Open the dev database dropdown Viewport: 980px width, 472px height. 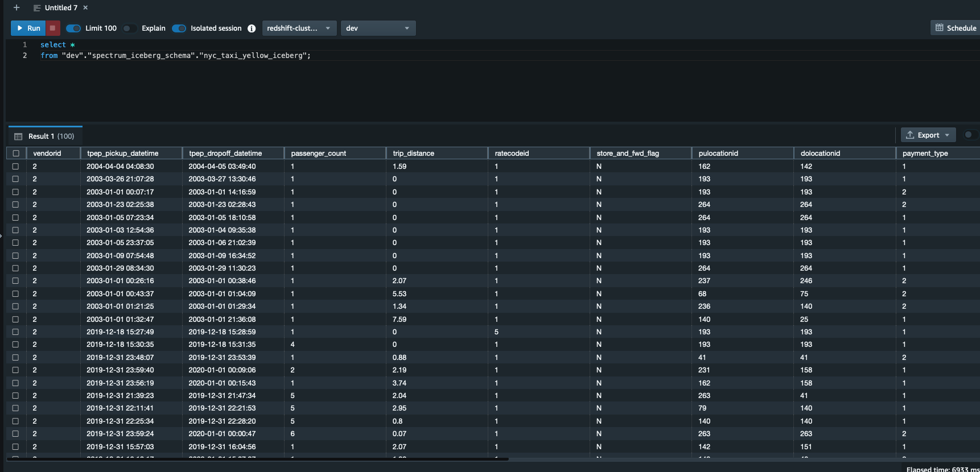(378, 28)
